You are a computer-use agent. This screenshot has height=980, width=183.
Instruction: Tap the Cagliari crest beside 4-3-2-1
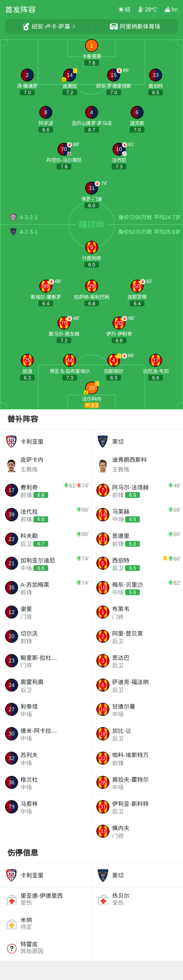[13, 217]
